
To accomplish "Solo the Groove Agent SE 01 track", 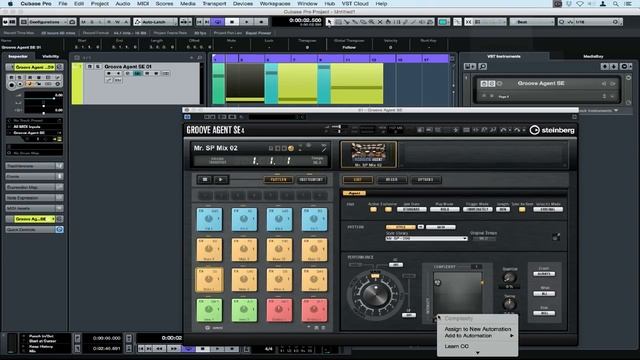I will (98, 67).
